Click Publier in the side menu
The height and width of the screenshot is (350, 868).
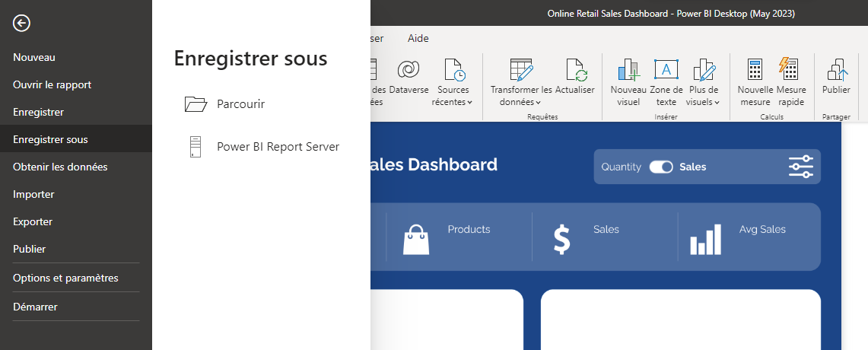click(30, 250)
